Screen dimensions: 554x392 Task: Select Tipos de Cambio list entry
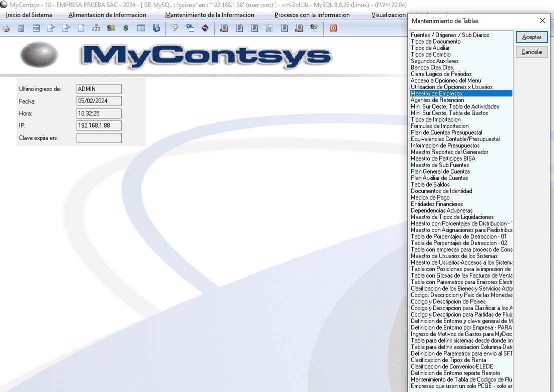click(430, 54)
